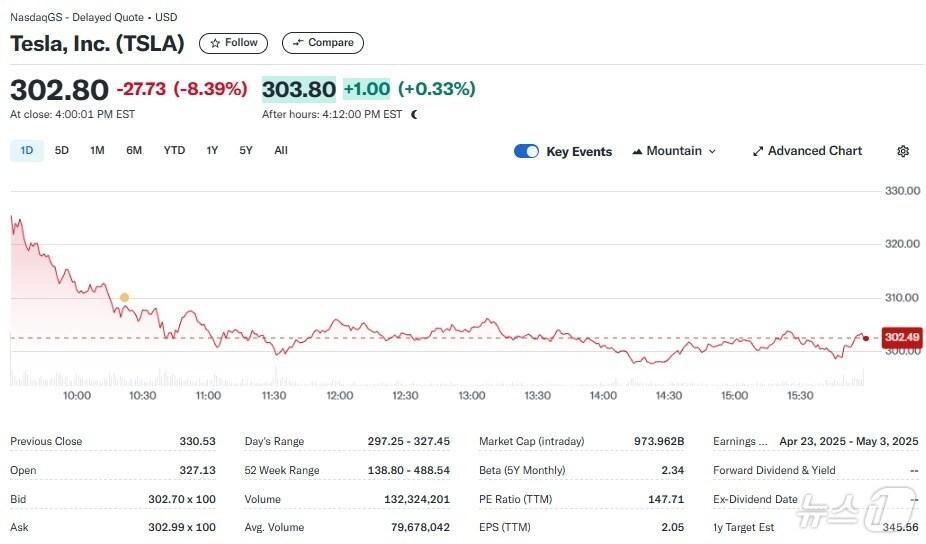This screenshot has width=926, height=544.
Task: Select the 1D time range tab
Action: pos(27,151)
